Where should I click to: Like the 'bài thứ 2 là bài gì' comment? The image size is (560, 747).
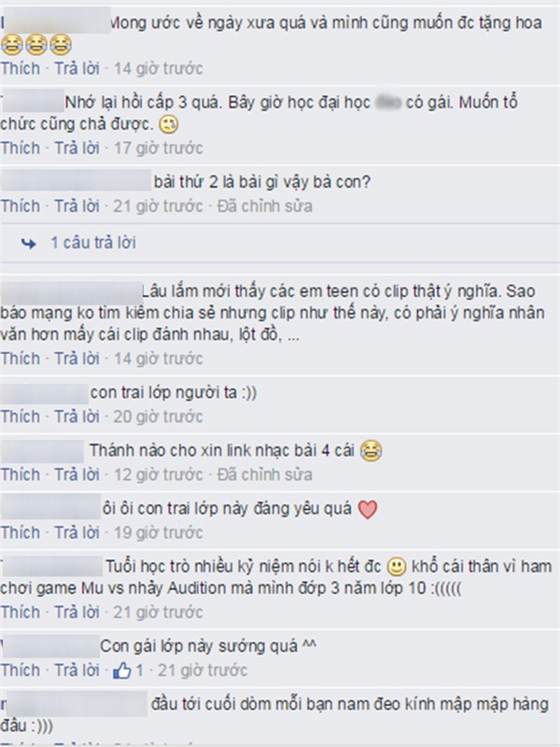[x=20, y=206]
